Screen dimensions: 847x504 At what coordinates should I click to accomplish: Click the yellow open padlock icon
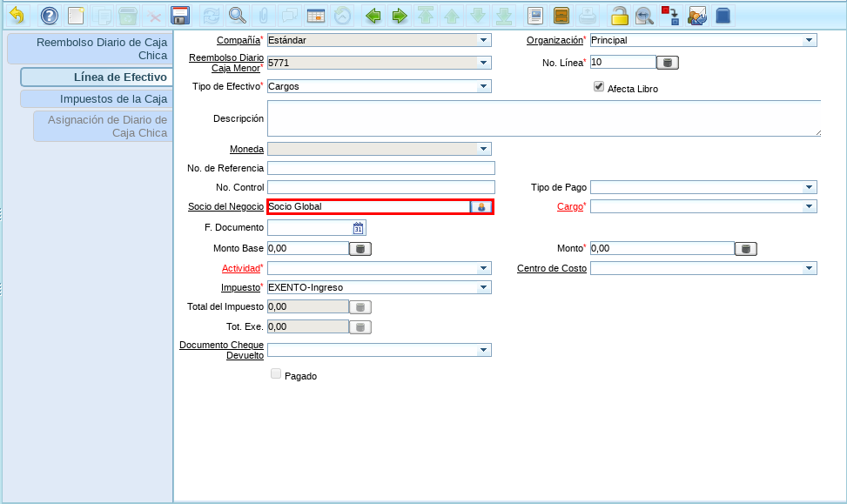pos(619,16)
